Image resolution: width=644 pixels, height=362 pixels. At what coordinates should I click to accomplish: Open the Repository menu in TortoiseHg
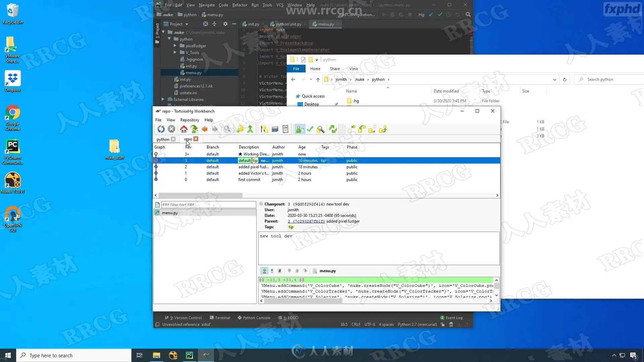(190, 120)
